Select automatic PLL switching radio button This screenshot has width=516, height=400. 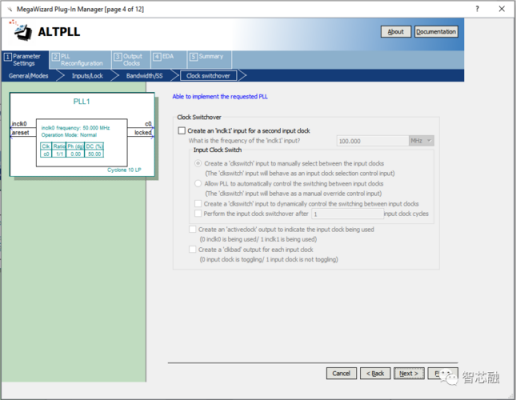(x=198, y=183)
